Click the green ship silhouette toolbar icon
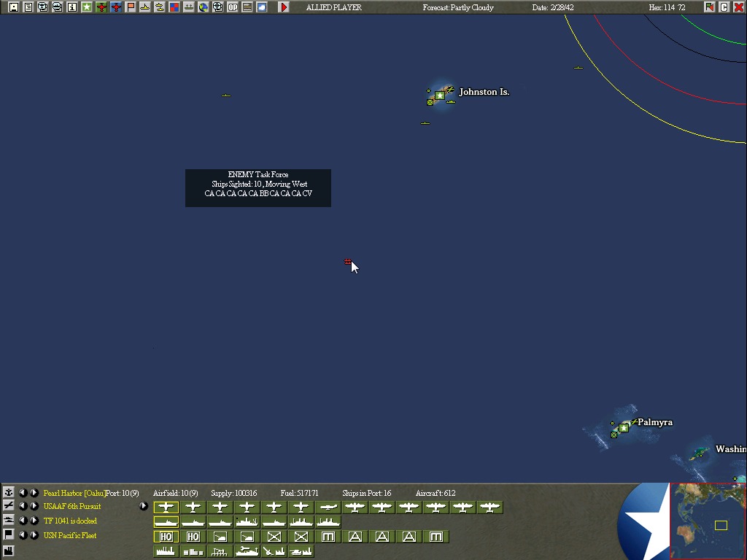Screen dimensions: 747x560 click(189, 7)
